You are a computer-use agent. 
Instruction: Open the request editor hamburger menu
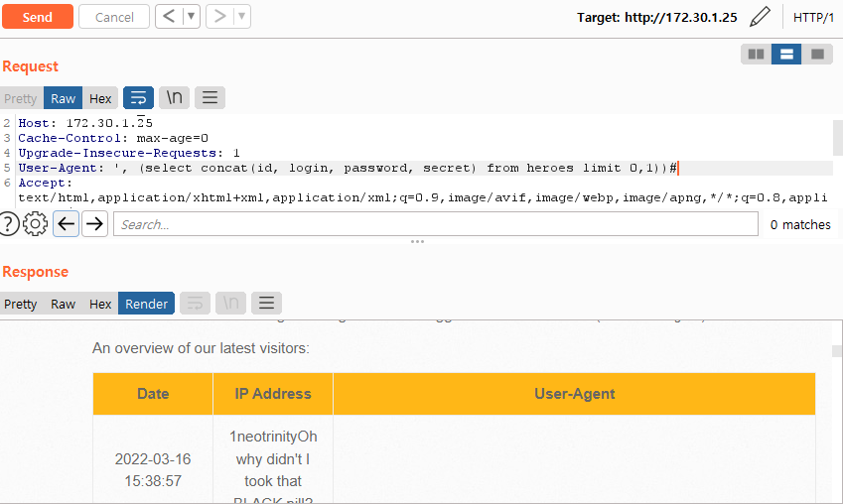click(210, 98)
